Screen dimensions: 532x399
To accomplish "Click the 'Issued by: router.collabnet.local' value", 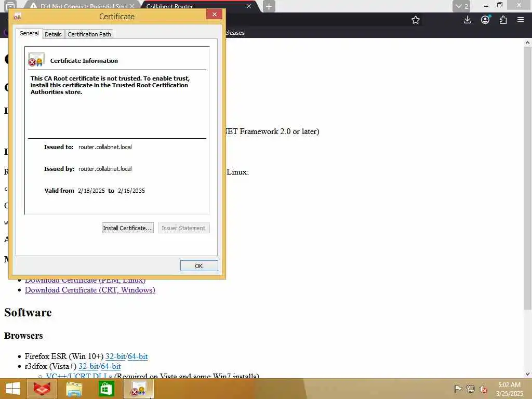I will point(105,169).
